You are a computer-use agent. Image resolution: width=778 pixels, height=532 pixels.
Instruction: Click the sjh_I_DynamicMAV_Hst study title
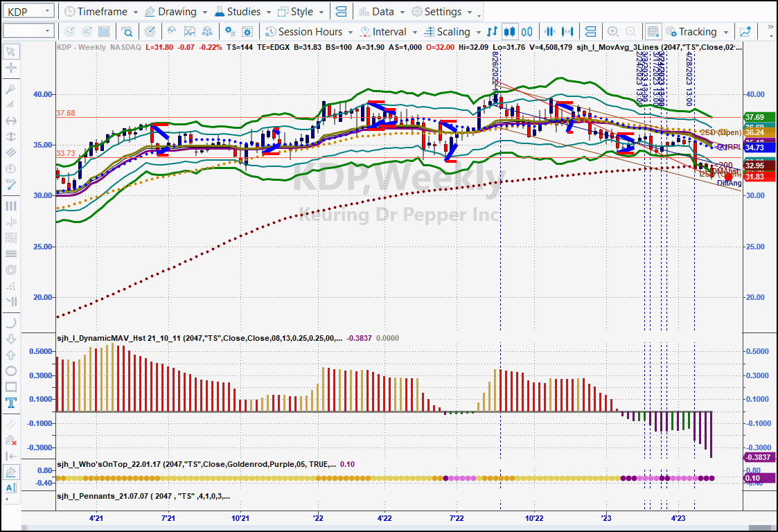199,338
